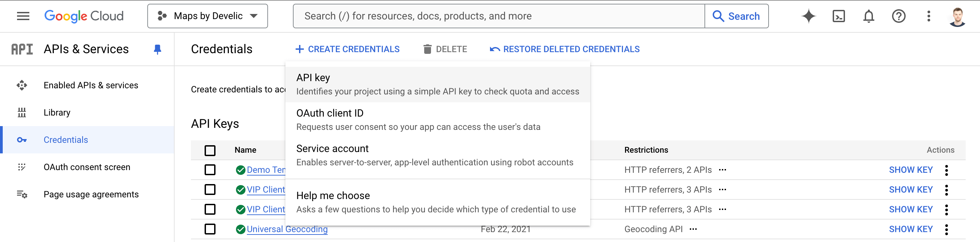
Task: Choose OAuth client ID option
Action: click(437, 120)
